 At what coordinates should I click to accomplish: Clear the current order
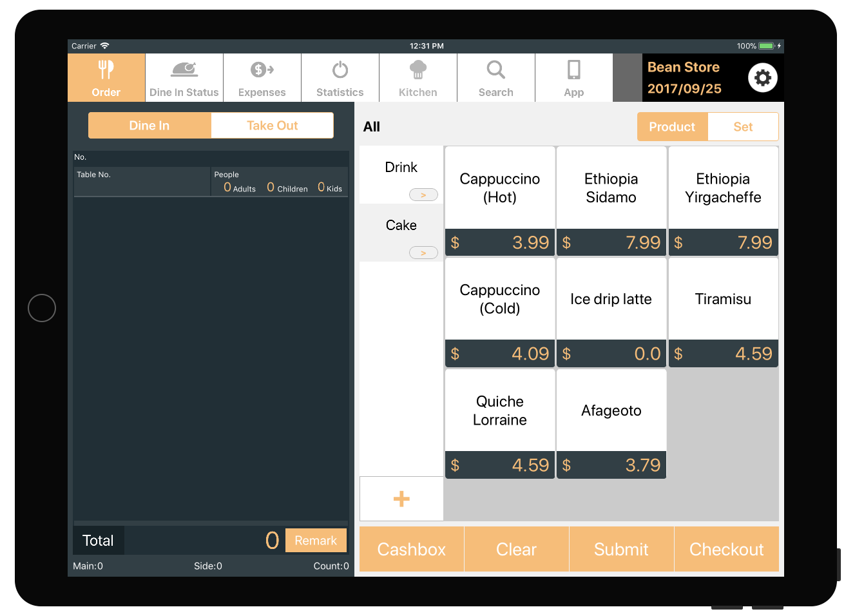(516, 549)
